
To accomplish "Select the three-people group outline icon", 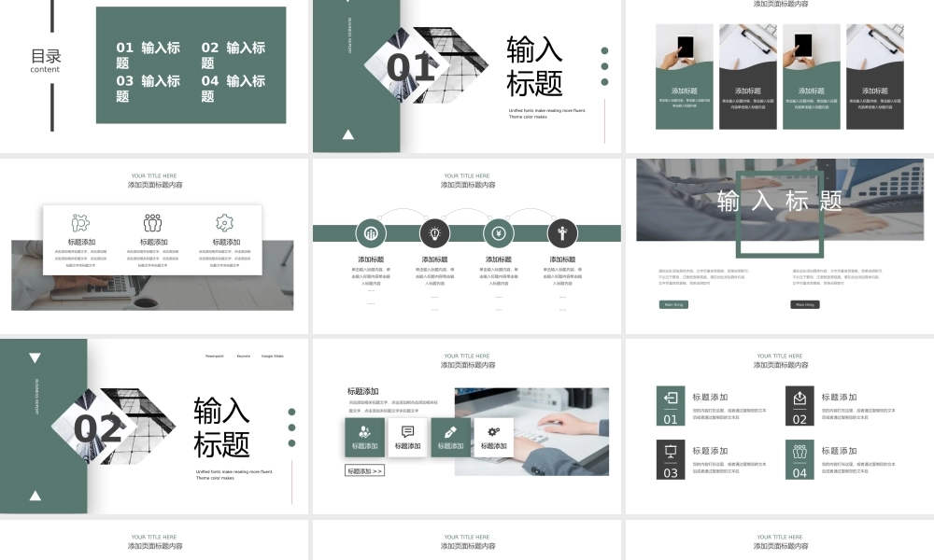I will point(152,223).
